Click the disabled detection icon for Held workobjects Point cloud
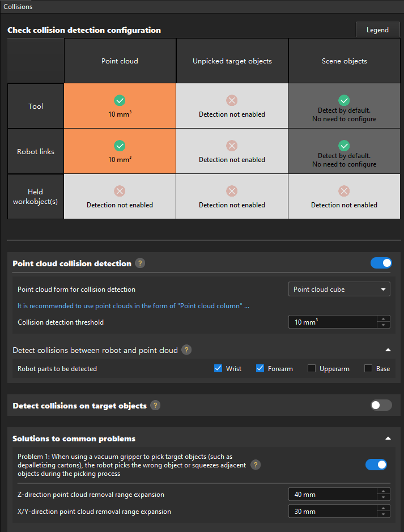 pyautogui.click(x=120, y=191)
